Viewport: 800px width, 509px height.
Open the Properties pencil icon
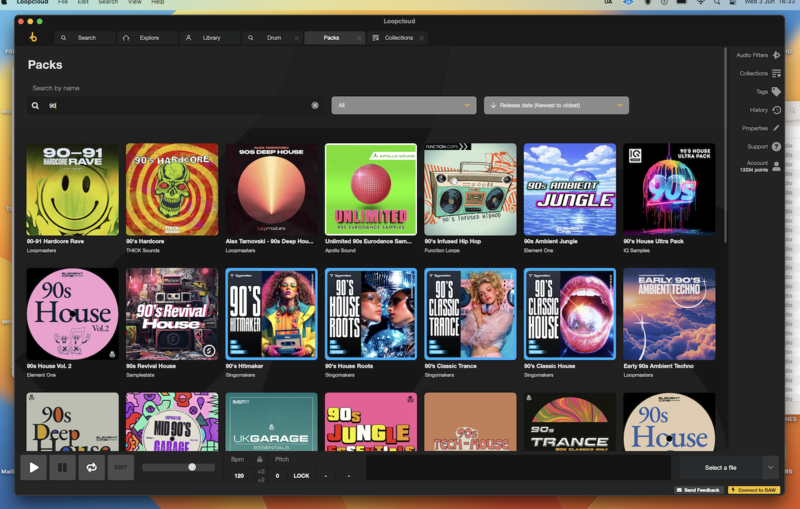[x=777, y=128]
